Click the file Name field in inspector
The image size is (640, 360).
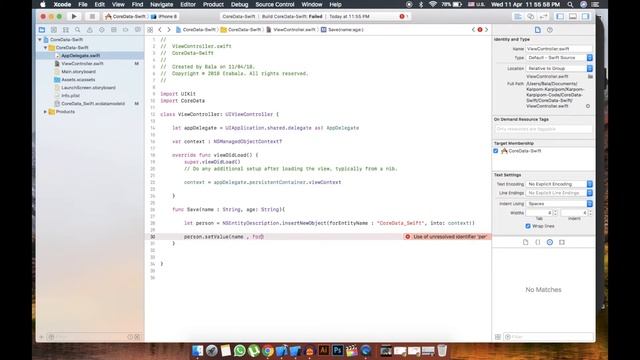click(x=559, y=49)
